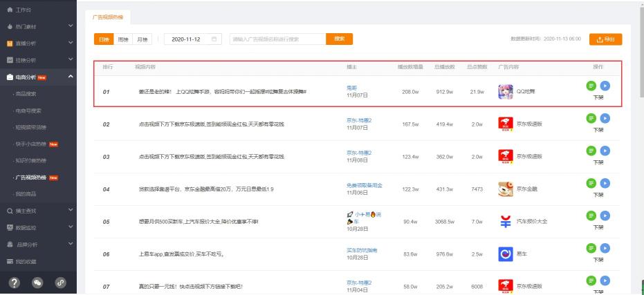Focus the ad video name search field
This screenshot has width=644, height=295.
277,39
